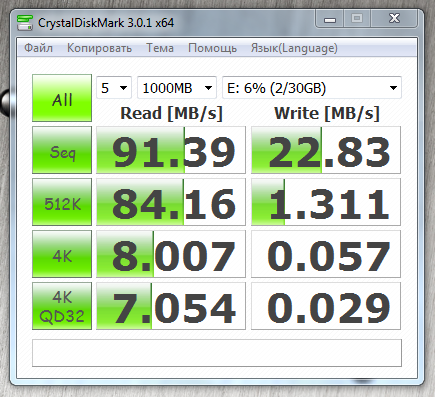Start the 4K test
The image size is (435, 397).
[62, 254]
